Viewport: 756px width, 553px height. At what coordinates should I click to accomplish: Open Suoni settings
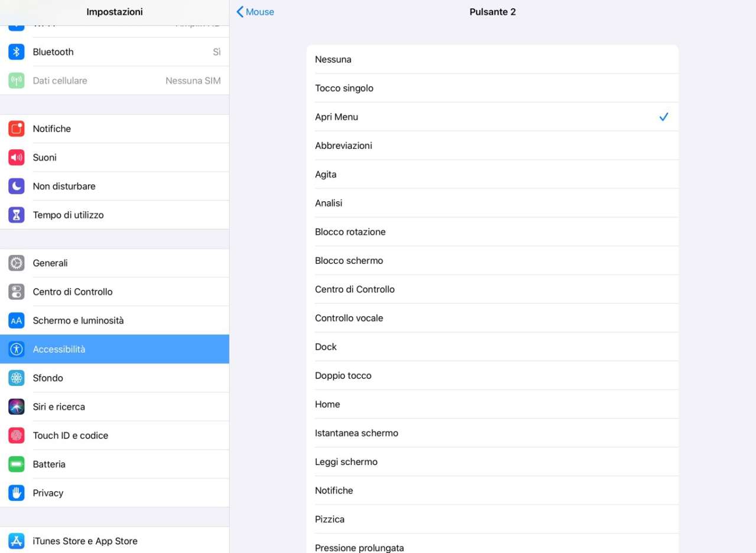115,158
